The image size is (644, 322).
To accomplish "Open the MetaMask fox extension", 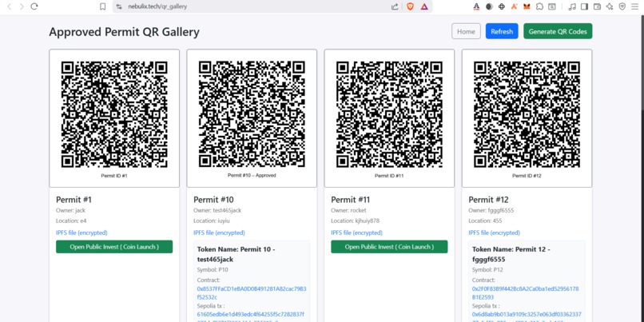I will pos(527,6).
